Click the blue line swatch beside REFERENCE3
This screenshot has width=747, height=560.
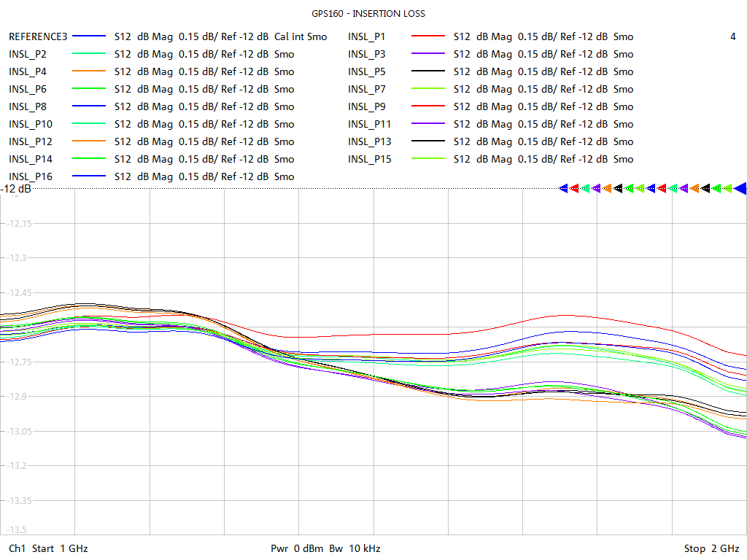[x=88, y=36]
